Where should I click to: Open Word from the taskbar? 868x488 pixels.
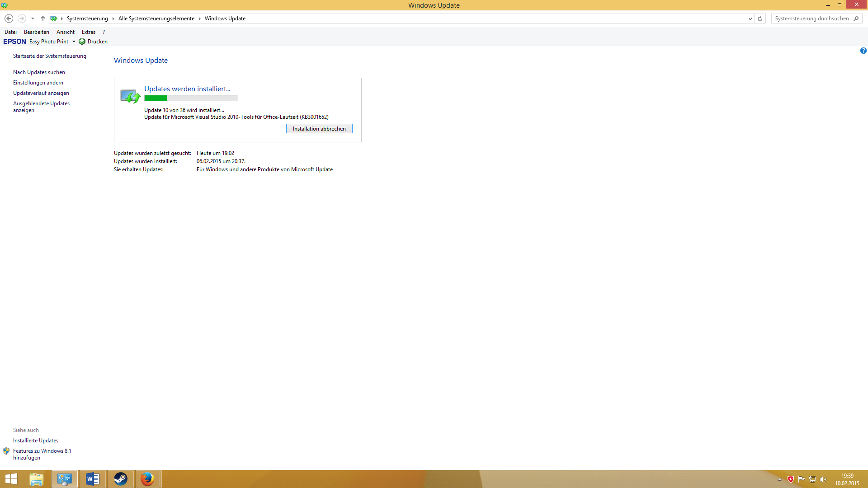click(93, 479)
